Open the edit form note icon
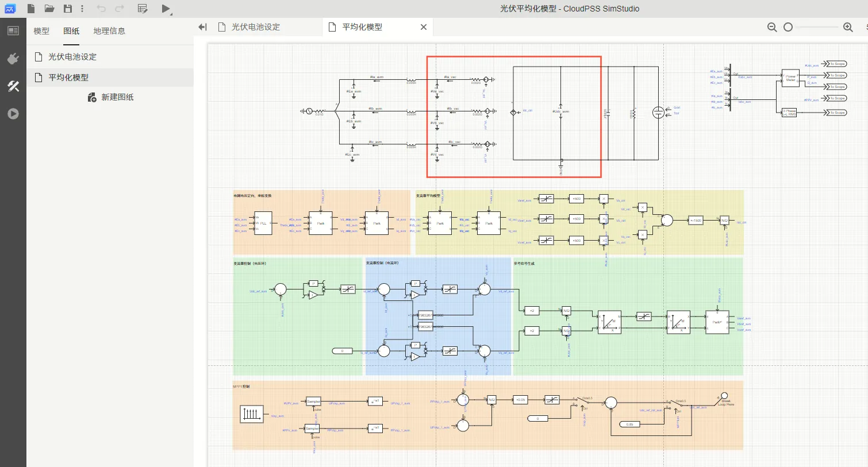 [x=143, y=9]
